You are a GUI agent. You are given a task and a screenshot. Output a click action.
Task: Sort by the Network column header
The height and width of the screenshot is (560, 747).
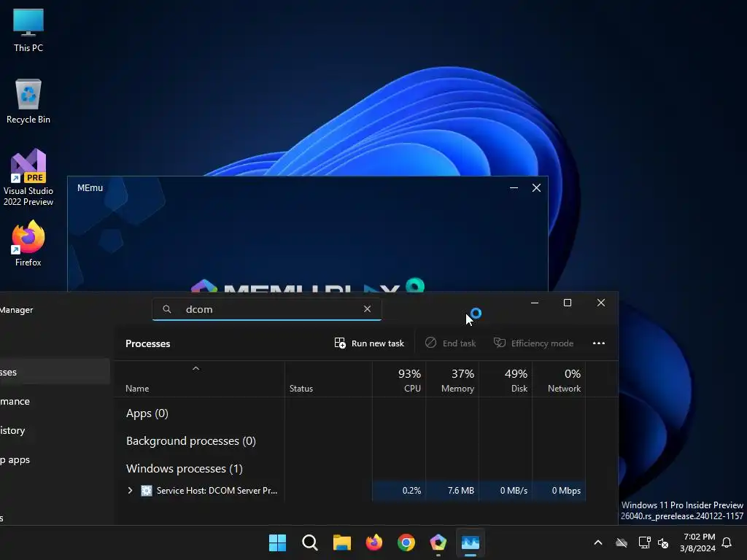coord(559,380)
